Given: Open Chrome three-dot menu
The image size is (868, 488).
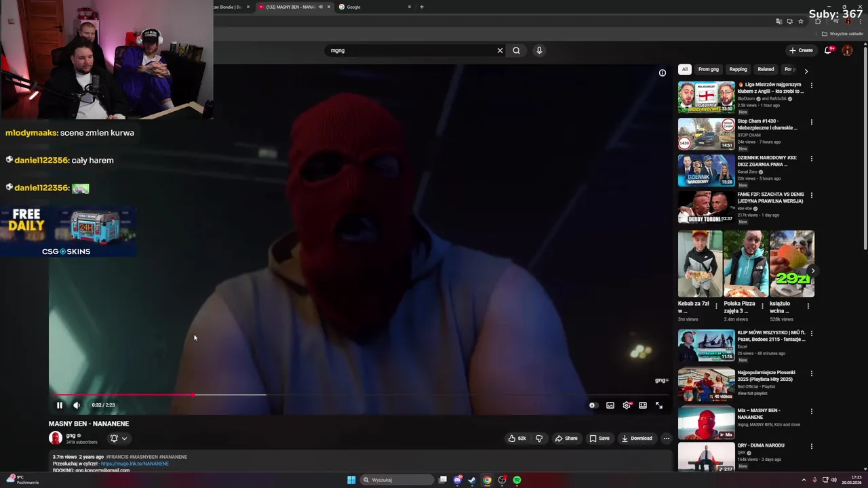Looking at the screenshot, I should (x=861, y=21).
